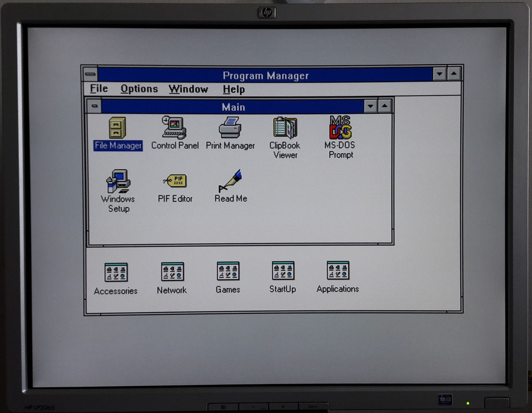Minimize the Main group window
Viewport: 532px width, 413px height.
(x=370, y=106)
